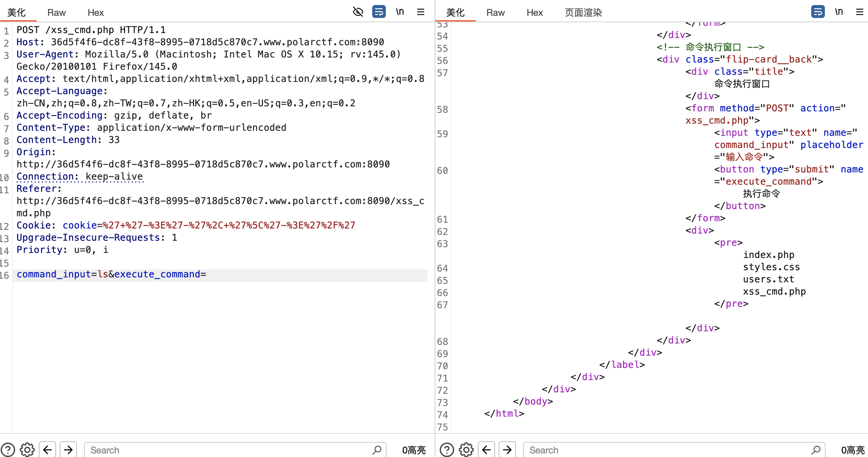This screenshot has width=868, height=457.
Task: Open the 页面渲染 render tab
Action: [x=583, y=13]
